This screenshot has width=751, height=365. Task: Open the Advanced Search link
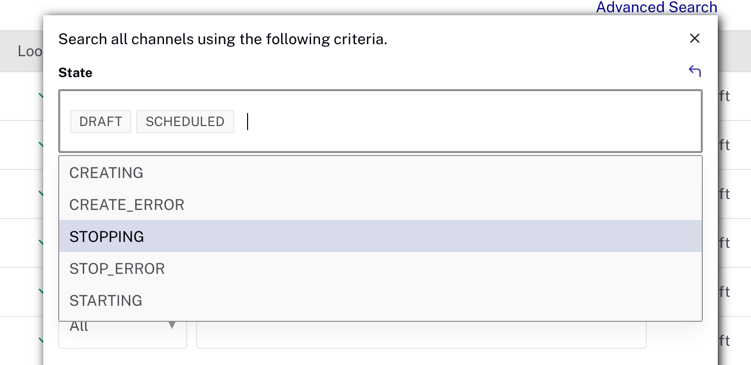(656, 7)
